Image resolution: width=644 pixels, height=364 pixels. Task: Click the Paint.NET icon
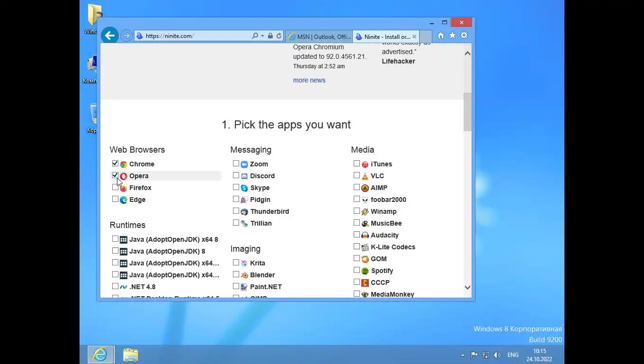tap(244, 287)
